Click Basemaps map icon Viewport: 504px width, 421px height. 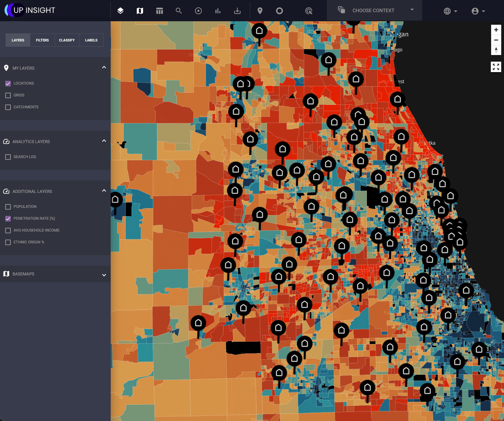[6, 274]
